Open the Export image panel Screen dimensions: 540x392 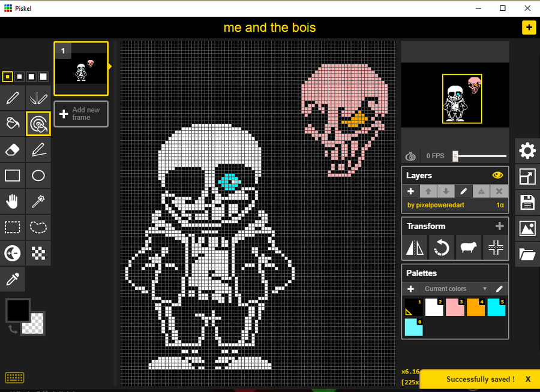(x=527, y=228)
